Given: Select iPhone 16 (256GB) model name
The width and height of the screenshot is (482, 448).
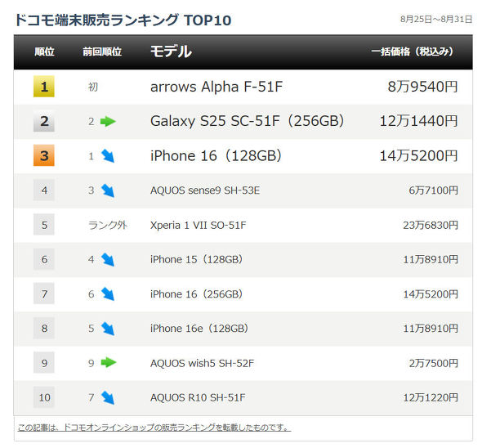Looking at the screenshot, I should point(196,293).
